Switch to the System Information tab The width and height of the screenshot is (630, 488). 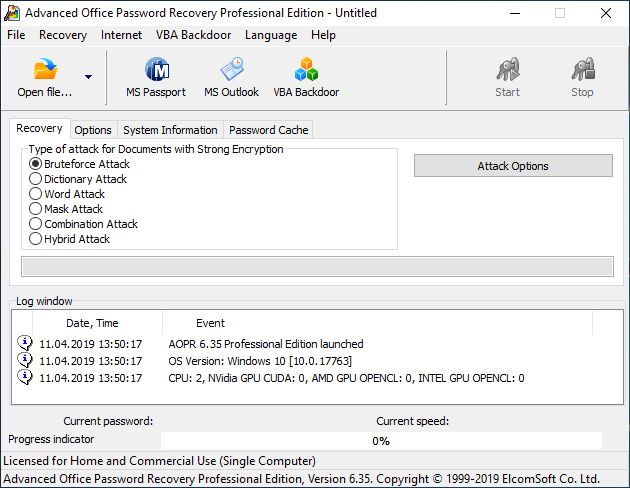click(170, 130)
